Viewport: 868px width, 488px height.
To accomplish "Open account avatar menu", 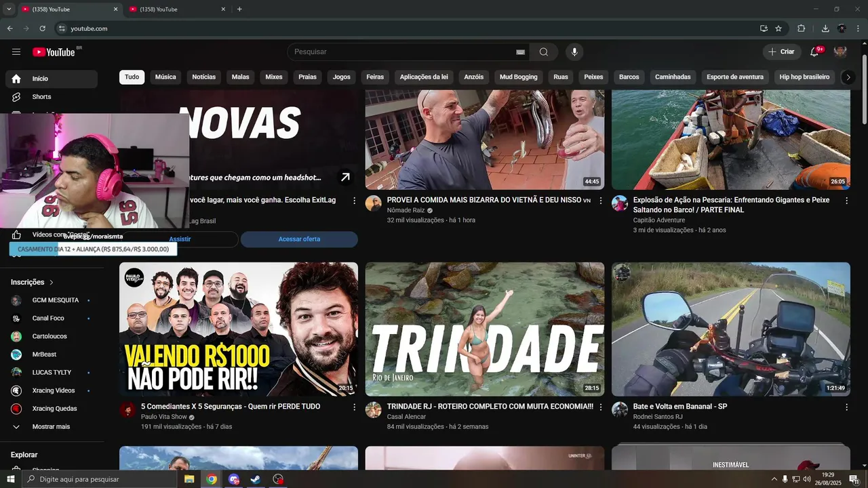I will [840, 52].
